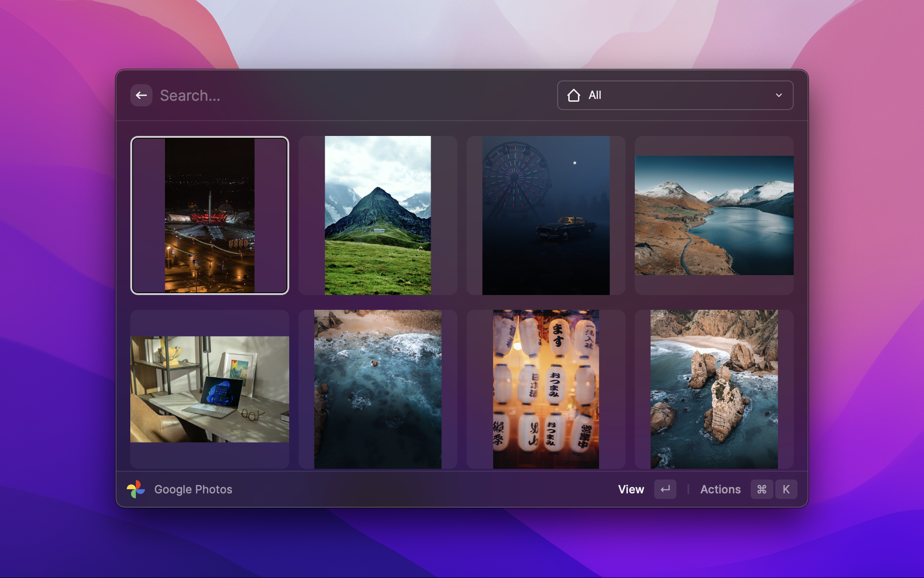Click the home icon in filter dropdown
The image size is (924, 578).
pos(573,95)
